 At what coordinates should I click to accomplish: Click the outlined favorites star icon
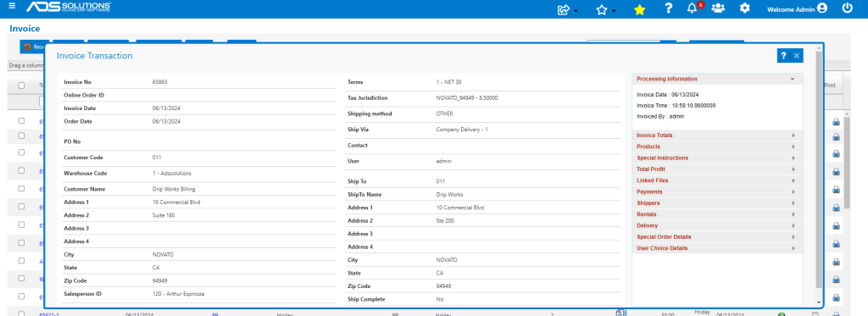pos(602,9)
